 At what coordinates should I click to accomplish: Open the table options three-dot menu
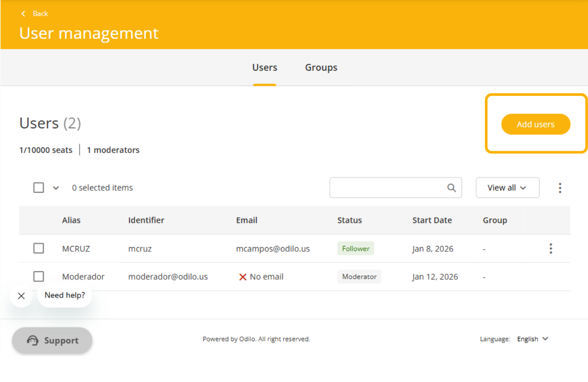pos(560,188)
